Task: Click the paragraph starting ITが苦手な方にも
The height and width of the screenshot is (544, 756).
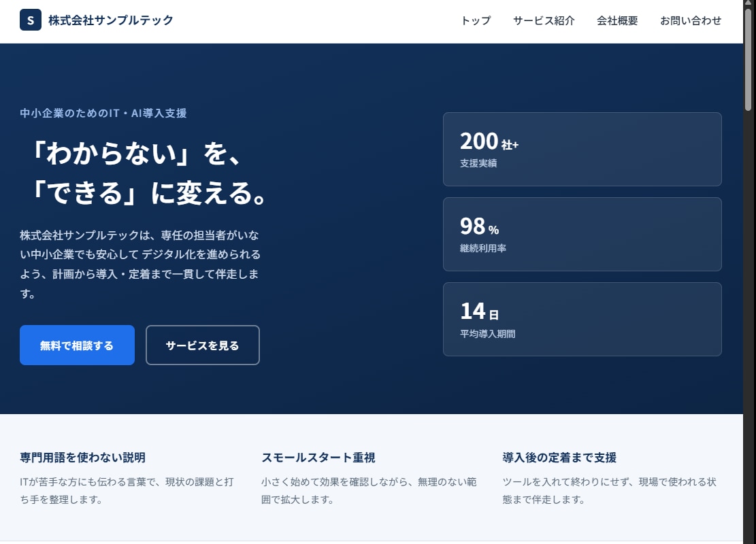Action: (x=127, y=490)
